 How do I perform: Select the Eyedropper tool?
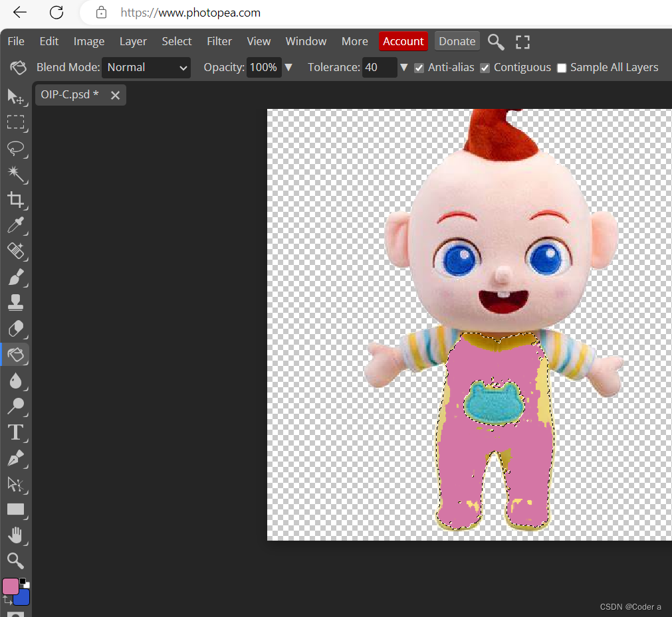(x=16, y=225)
